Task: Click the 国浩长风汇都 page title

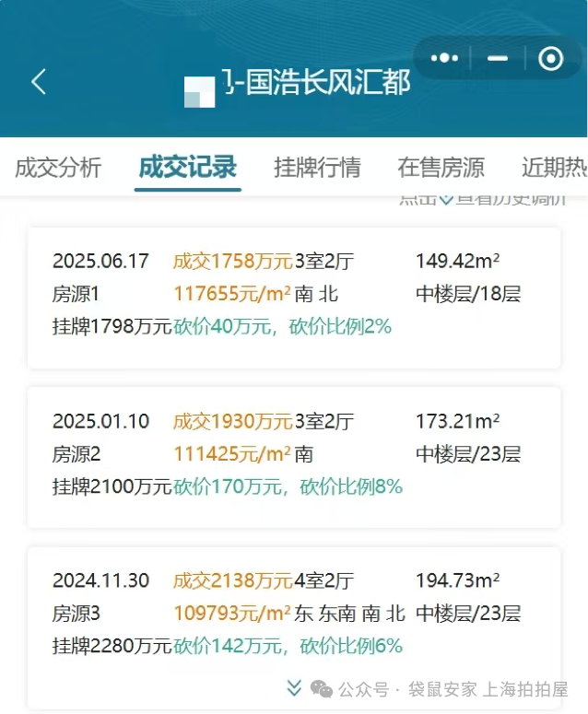Action: click(317, 83)
